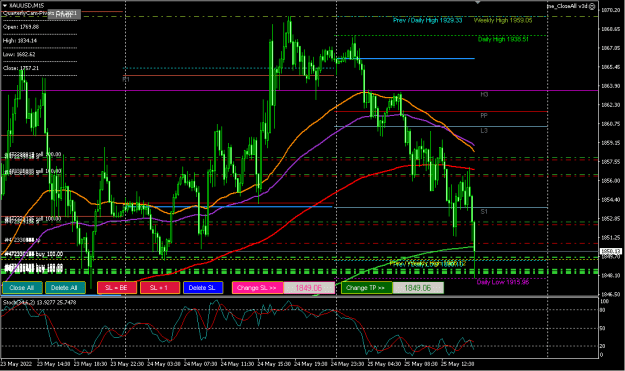This screenshot has height=371, width=625.
Task: Click the Weekly High label
Action: click(503, 20)
